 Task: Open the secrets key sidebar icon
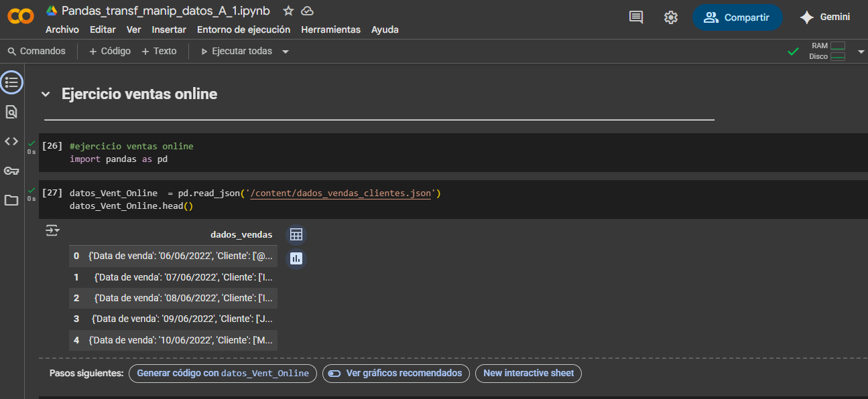coord(11,171)
